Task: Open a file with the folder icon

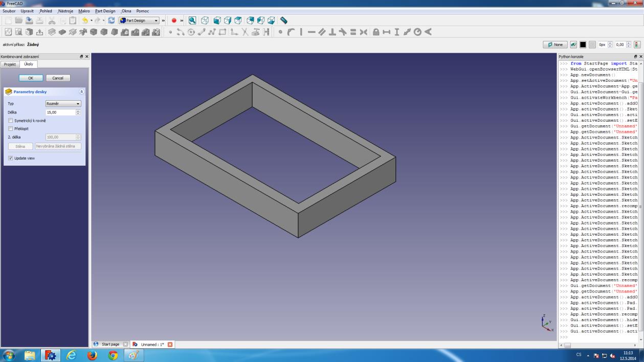Action: [19, 20]
